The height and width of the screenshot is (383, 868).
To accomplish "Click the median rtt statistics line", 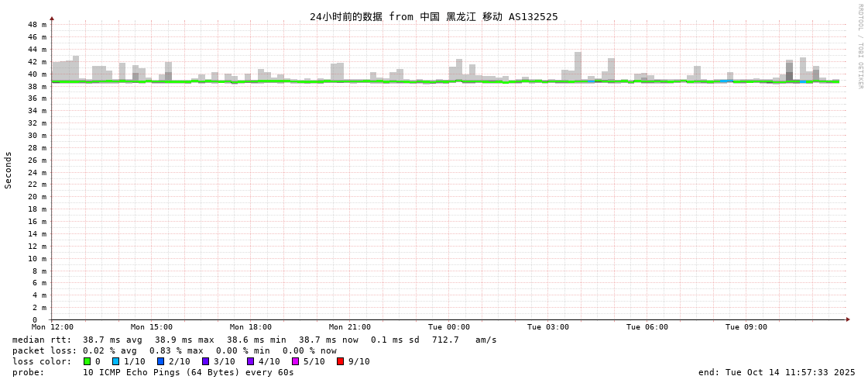I will pyautogui.click(x=254, y=340).
